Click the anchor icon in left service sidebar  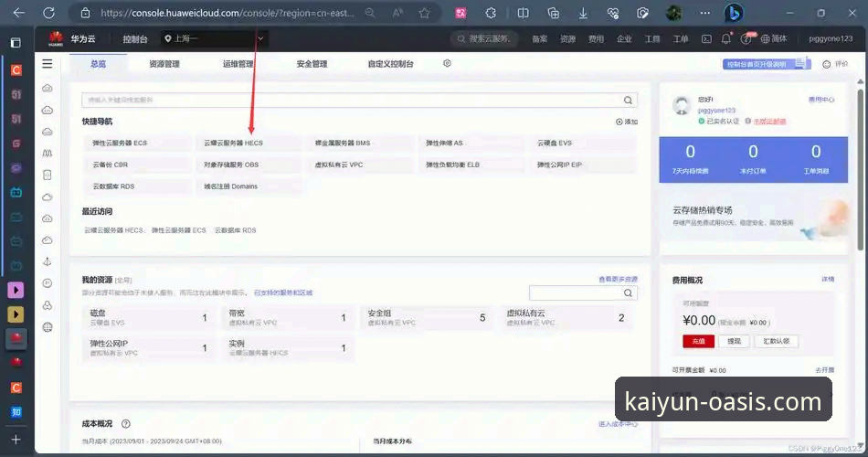coord(48,261)
